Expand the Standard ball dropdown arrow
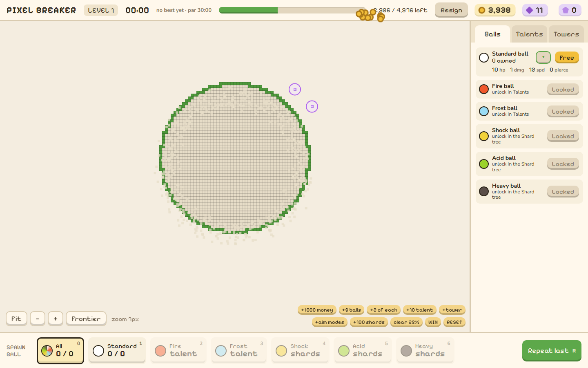 pos(543,58)
